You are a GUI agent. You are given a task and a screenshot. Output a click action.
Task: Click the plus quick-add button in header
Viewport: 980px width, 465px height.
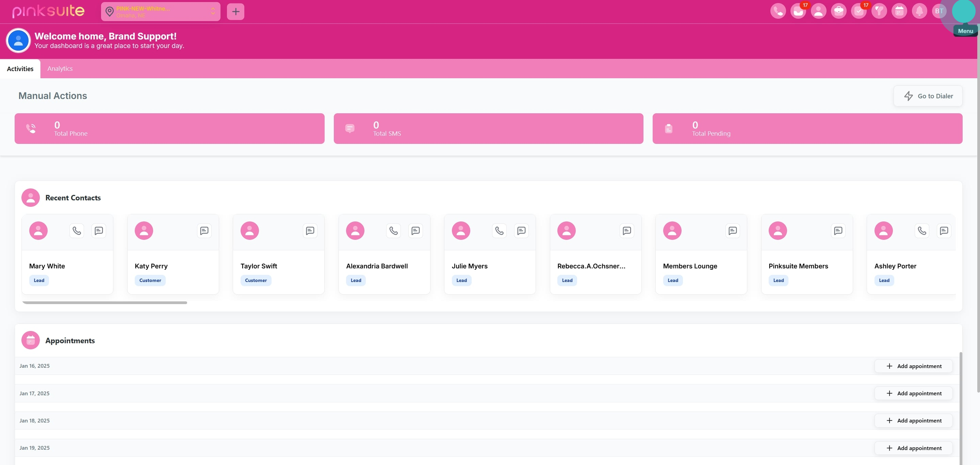235,12
